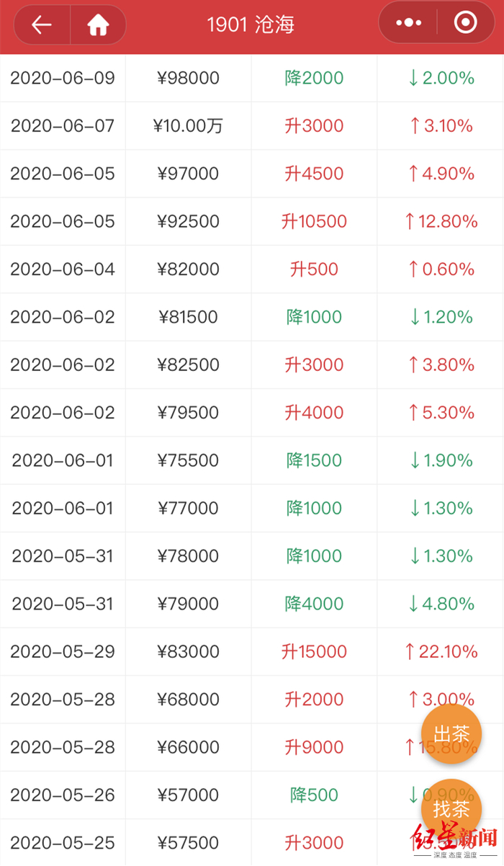Tap the ¥10.00万 price cell
The image size is (504, 866).
coord(189,126)
